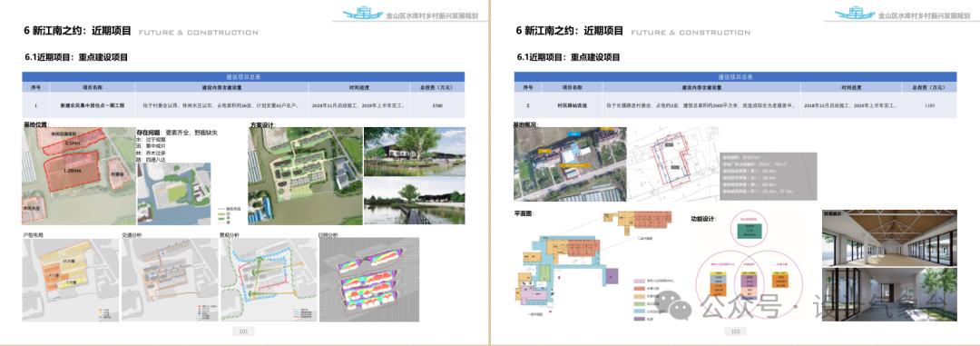Screen dimensions: 980x346
Task: Open the 景观分析 diagram thumbnail
Action: click(x=269, y=279)
